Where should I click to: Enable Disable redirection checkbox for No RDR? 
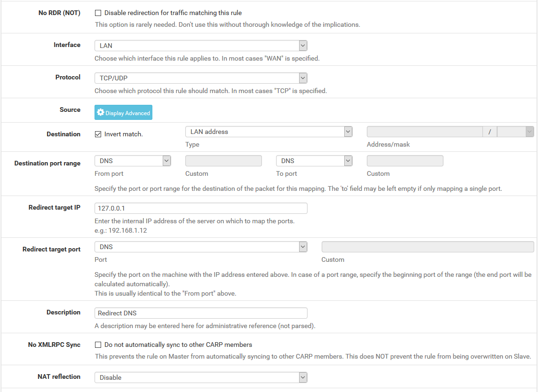[98, 13]
